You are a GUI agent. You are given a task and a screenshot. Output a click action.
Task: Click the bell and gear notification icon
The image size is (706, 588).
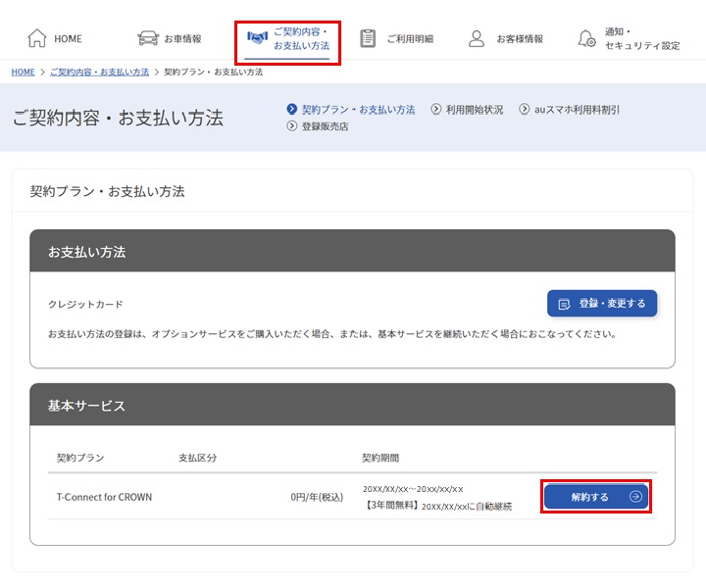(587, 38)
